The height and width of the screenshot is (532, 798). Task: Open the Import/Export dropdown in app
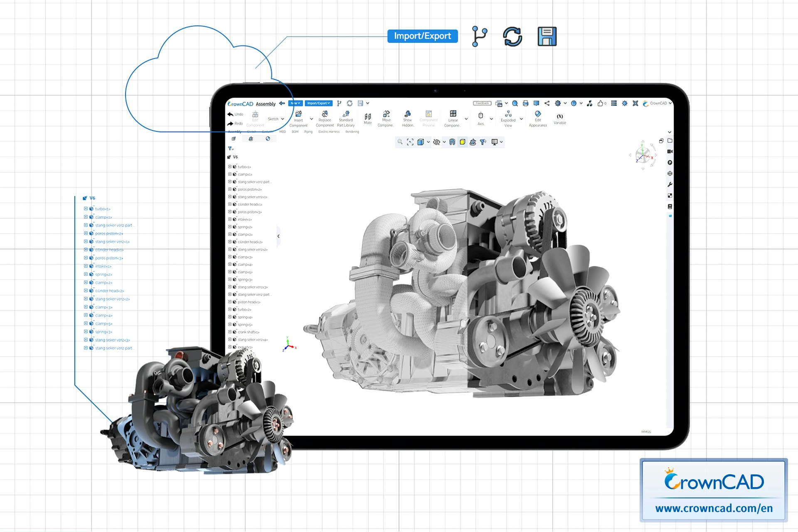318,103
